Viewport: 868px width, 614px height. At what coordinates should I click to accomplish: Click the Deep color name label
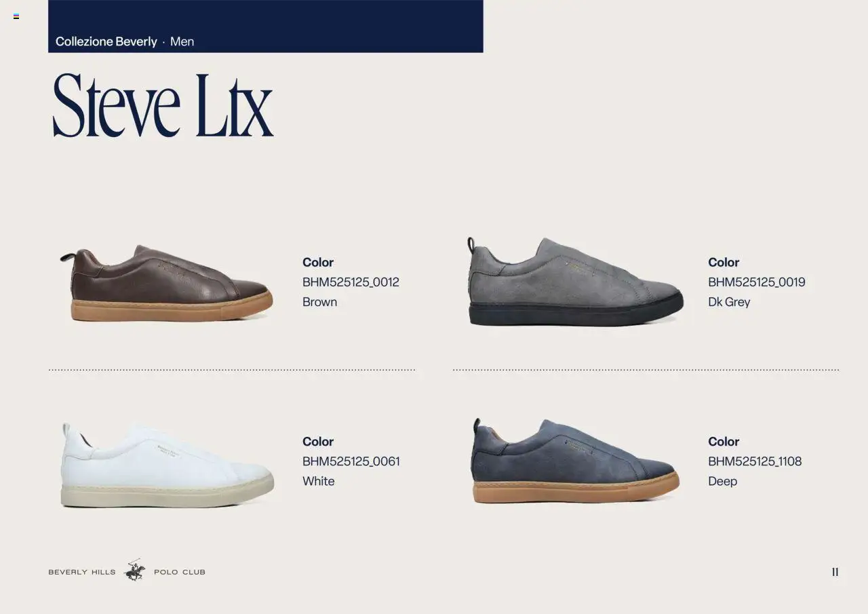pos(722,482)
